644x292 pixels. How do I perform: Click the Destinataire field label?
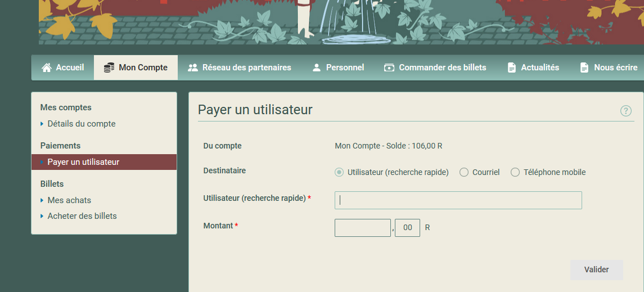click(x=224, y=170)
